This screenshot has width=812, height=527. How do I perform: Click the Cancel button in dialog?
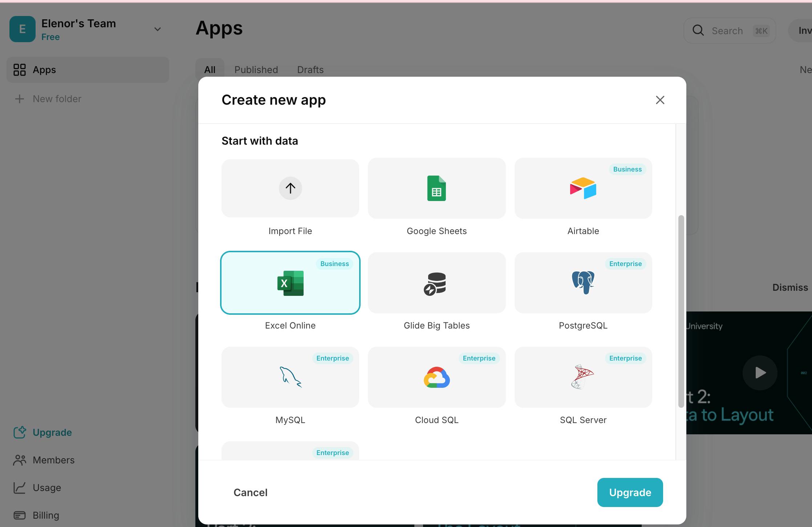[250, 492]
